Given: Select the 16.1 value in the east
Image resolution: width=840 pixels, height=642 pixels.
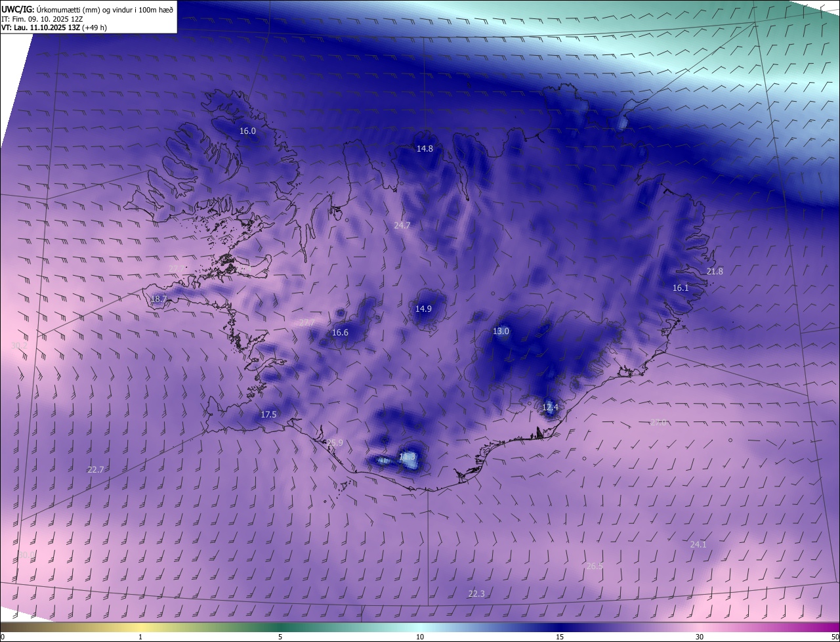Looking at the screenshot, I should click(x=681, y=288).
